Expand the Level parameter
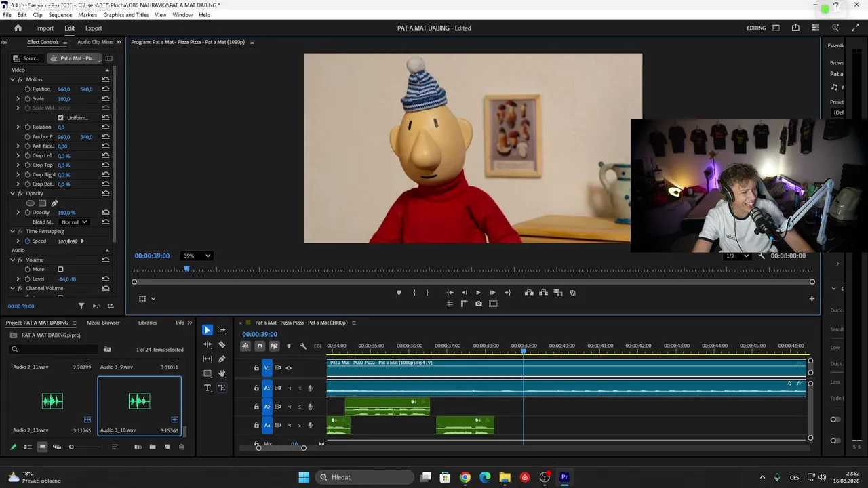This screenshot has width=868, height=488. [x=18, y=279]
